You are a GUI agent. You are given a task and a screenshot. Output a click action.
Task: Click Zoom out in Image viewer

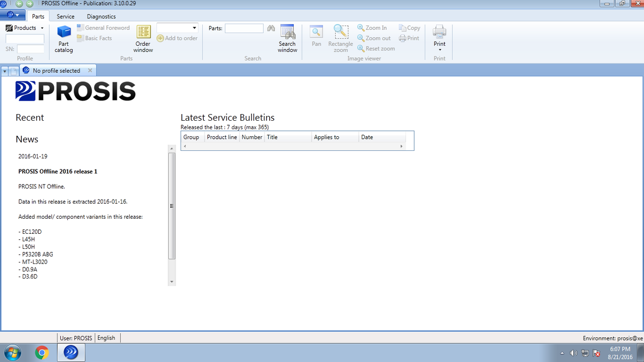pyautogui.click(x=374, y=38)
